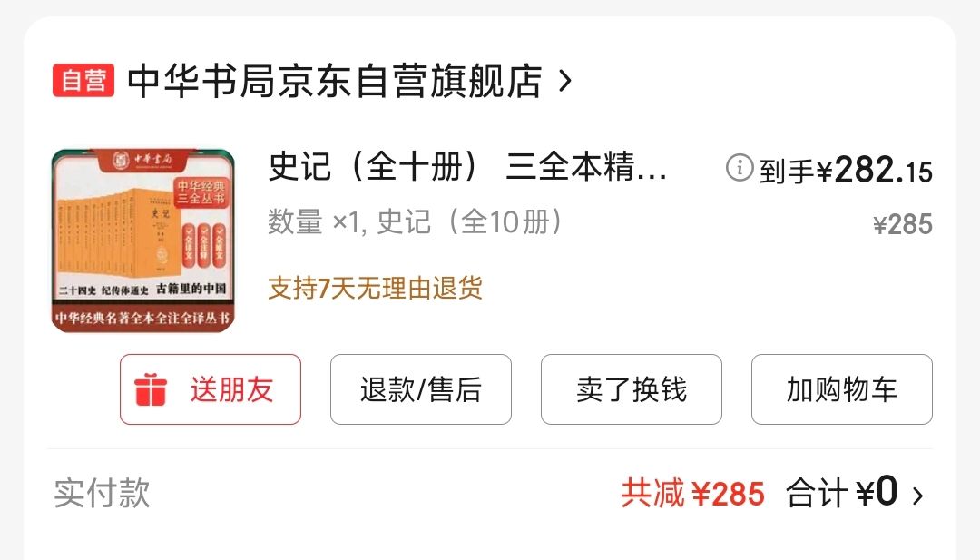Click 共减 ¥285 discount text
The width and height of the screenshot is (980, 560).
[x=692, y=494]
